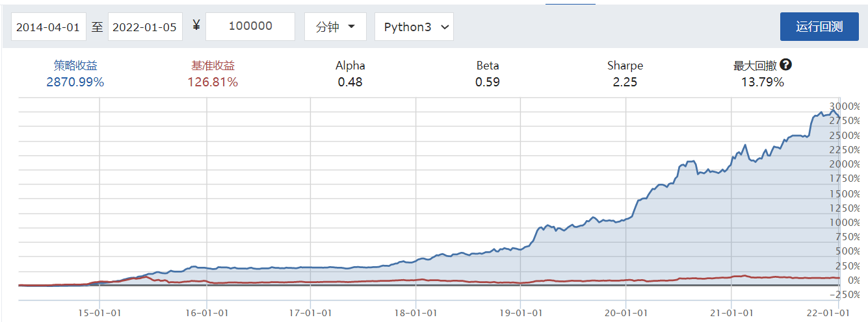This screenshot has height=322, width=868.
Task: Focus the start date field 2014-04-01
Action: (48, 27)
